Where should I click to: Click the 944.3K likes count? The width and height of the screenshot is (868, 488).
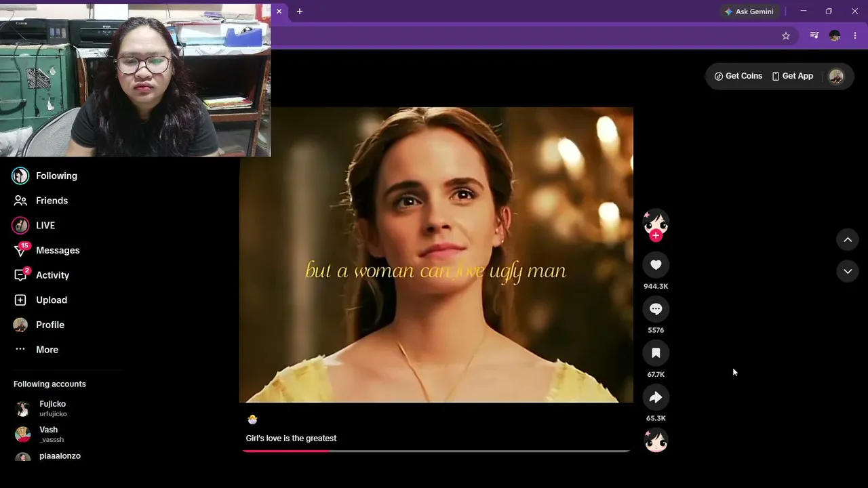click(x=656, y=286)
